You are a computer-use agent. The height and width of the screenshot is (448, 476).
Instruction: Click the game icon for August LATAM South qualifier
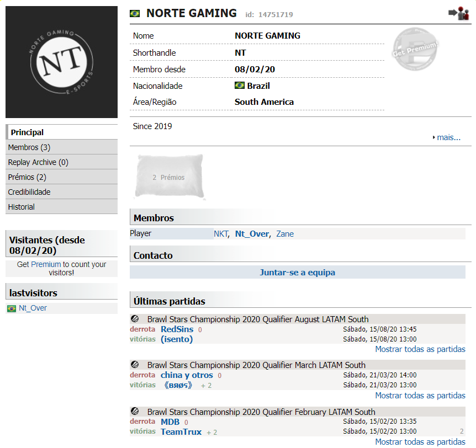coord(135,319)
